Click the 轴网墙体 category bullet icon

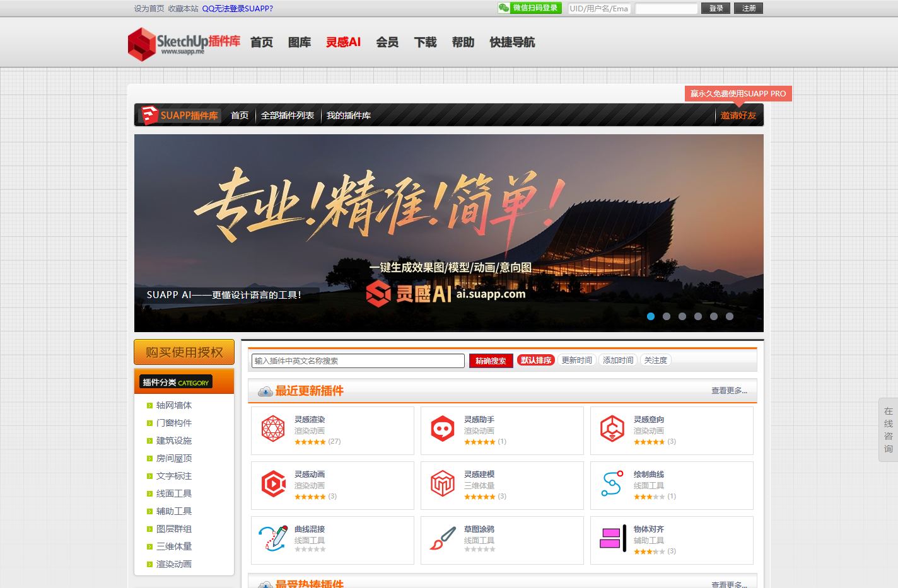pyautogui.click(x=149, y=406)
